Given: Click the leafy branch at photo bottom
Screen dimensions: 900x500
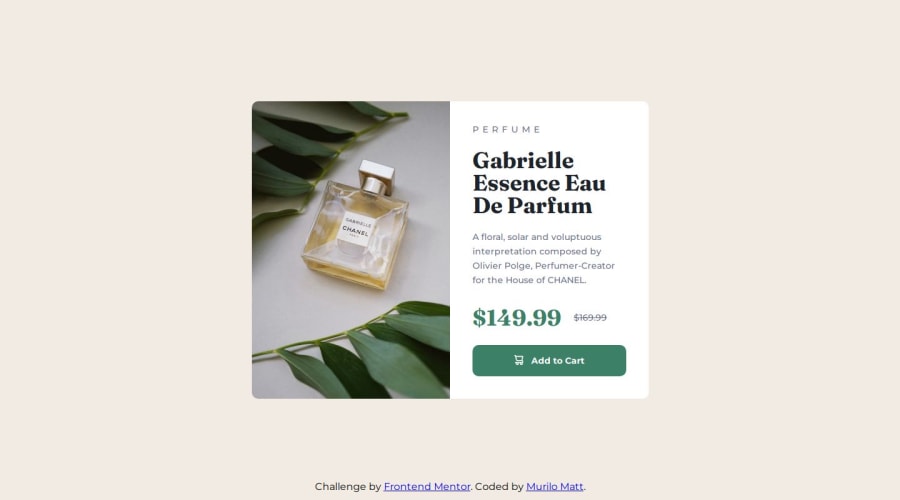Looking at the screenshot, I should click(x=362, y=351).
